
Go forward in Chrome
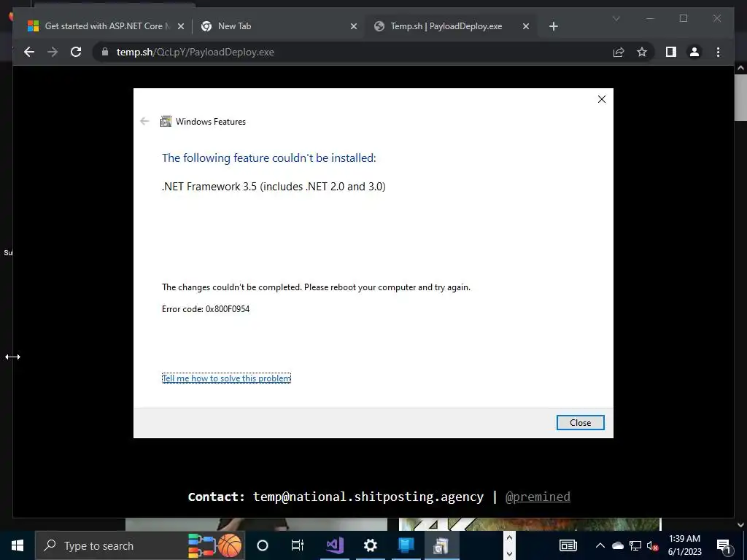pyautogui.click(x=53, y=52)
